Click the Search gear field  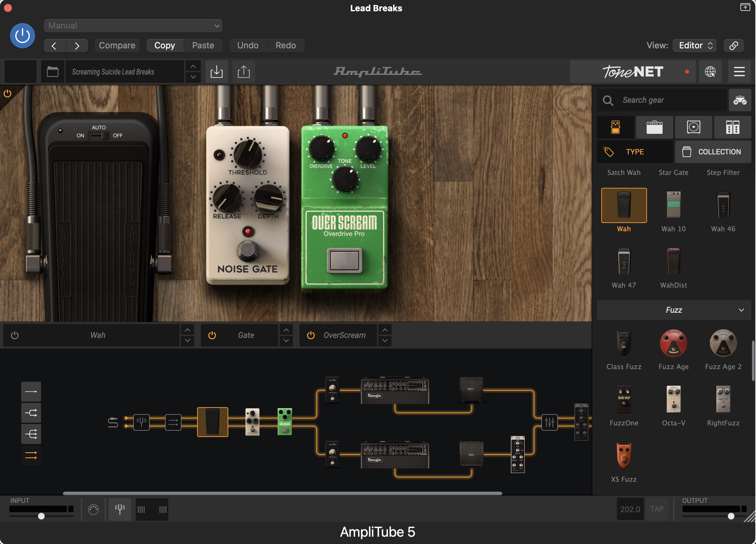(x=662, y=100)
